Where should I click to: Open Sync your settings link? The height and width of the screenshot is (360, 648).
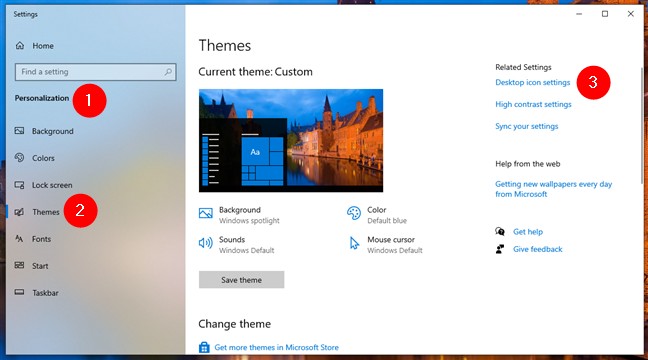tap(526, 126)
